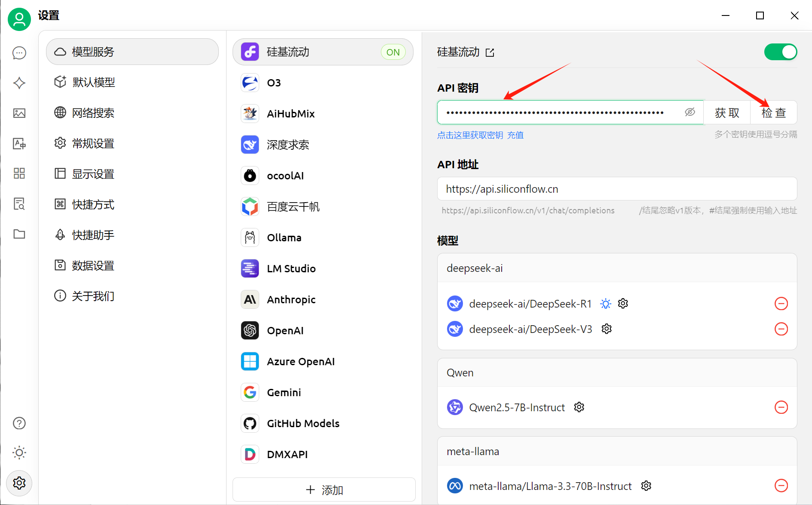Open the files folder sidebar icon
The image size is (812, 505).
[19, 234]
